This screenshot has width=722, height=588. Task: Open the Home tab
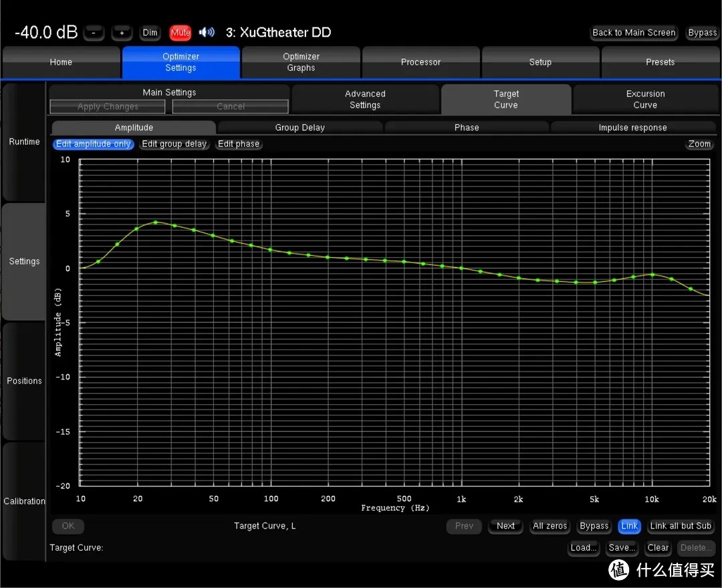[x=61, y=62]
